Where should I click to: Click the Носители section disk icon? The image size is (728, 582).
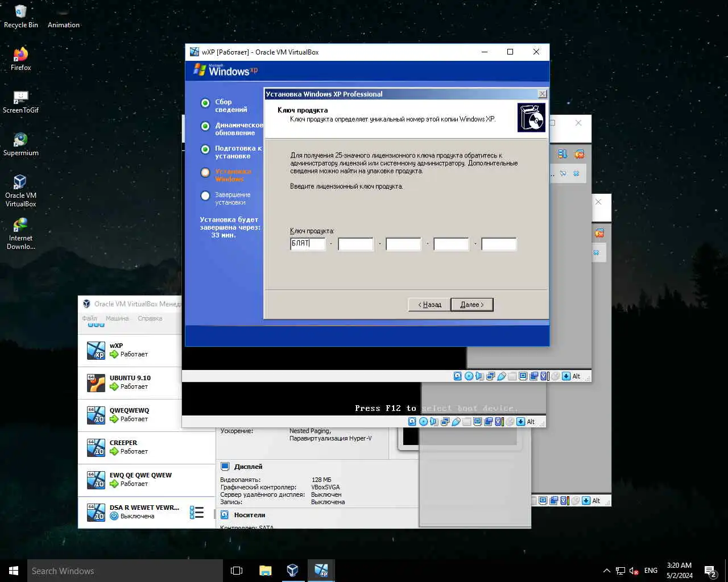point(225,515)
